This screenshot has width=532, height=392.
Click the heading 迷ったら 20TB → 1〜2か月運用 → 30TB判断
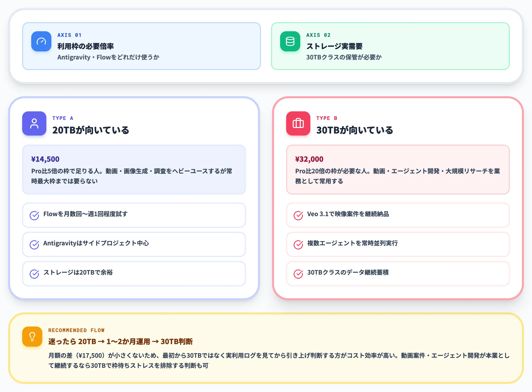click(x=120, y=341)
